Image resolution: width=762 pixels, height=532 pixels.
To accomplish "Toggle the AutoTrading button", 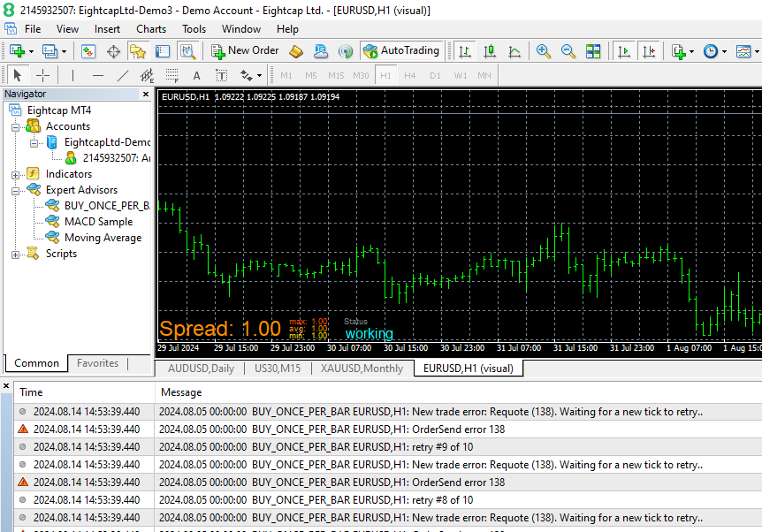I will point(401,50).
